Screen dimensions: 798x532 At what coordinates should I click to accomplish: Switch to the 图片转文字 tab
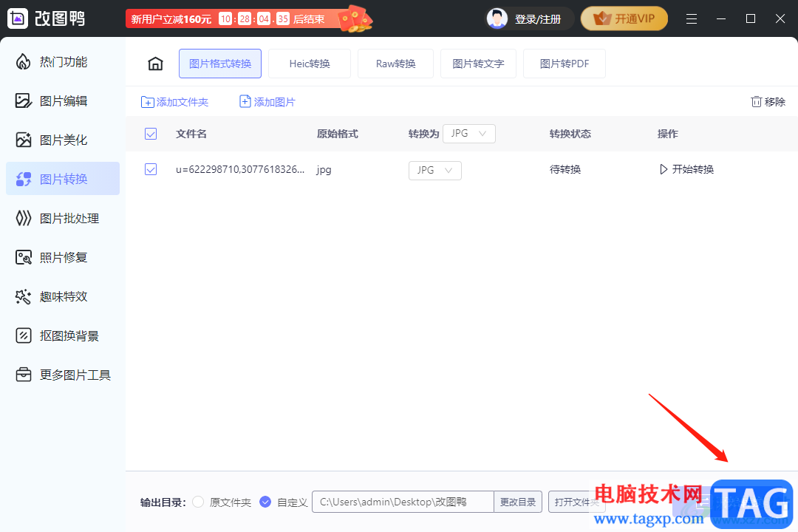pyautogui.click(x=478, y=64)
